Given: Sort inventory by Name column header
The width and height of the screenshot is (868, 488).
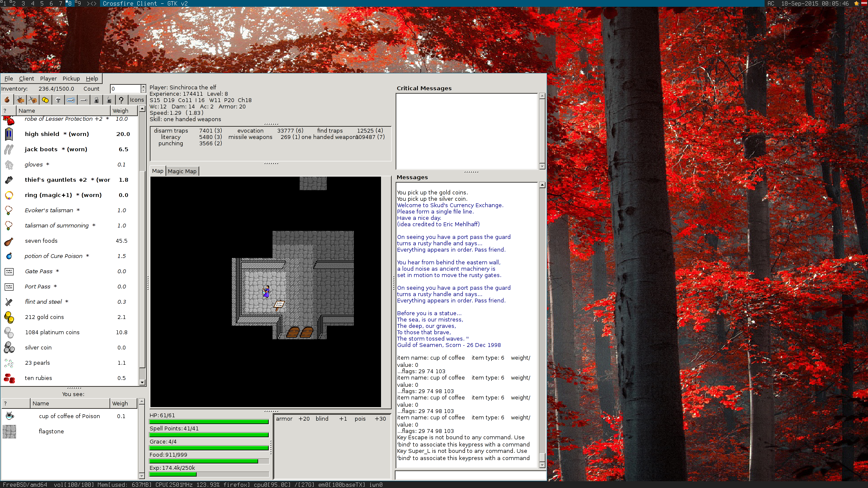Looking at the screenshot, I should coord(64,111).
